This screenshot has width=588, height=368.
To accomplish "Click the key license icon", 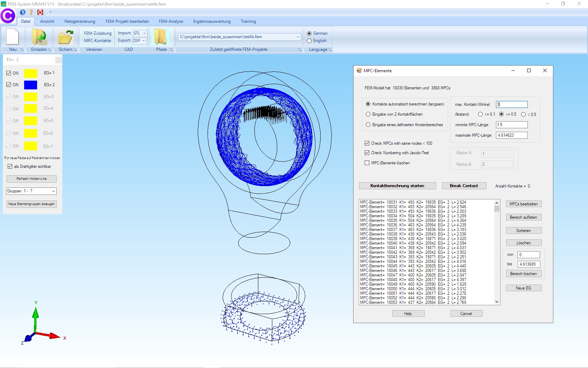I will [31, 12].
